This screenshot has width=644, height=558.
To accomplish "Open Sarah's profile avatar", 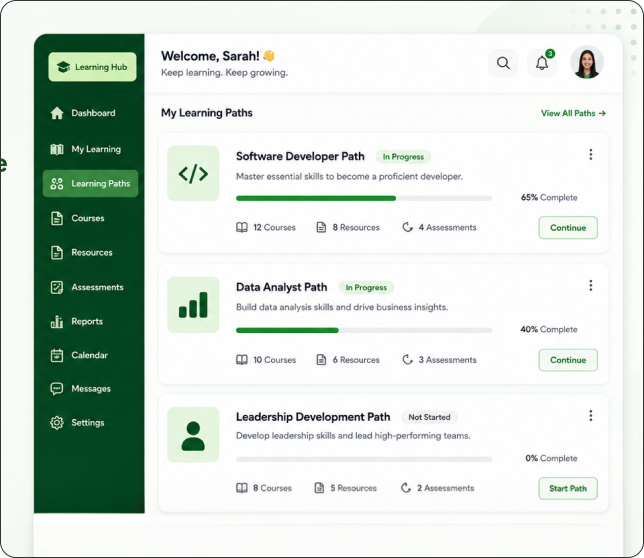I will 587,62.
